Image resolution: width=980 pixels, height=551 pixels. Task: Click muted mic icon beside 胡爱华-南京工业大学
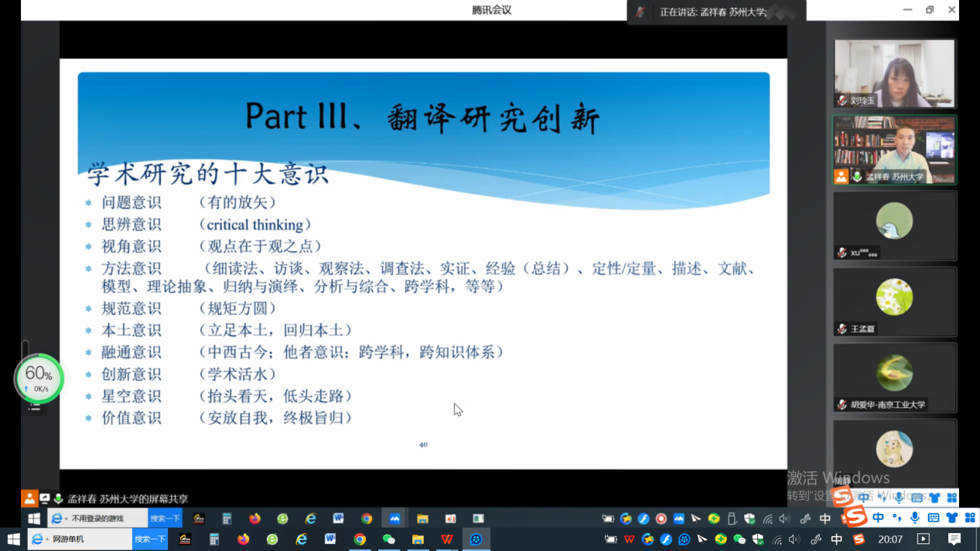coord(842,404)
